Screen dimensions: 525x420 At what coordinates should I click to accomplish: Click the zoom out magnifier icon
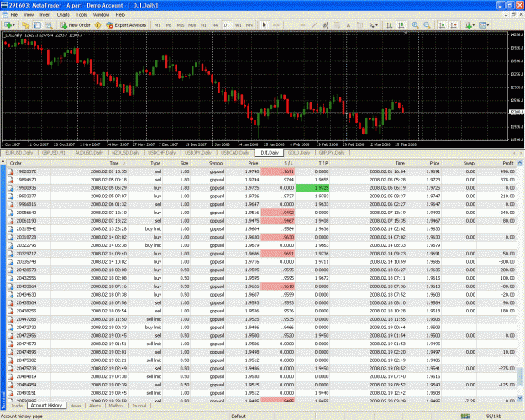click(x=427, y=25)
